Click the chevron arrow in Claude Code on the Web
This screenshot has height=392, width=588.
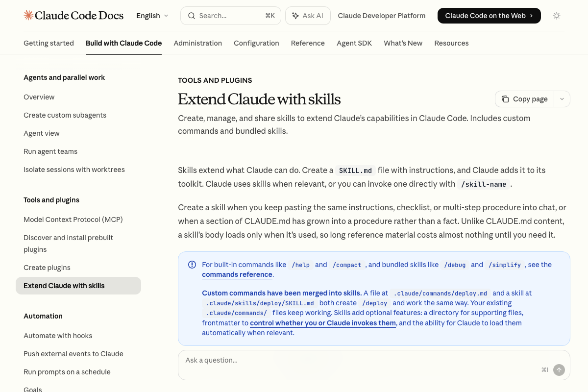point(531,16)
